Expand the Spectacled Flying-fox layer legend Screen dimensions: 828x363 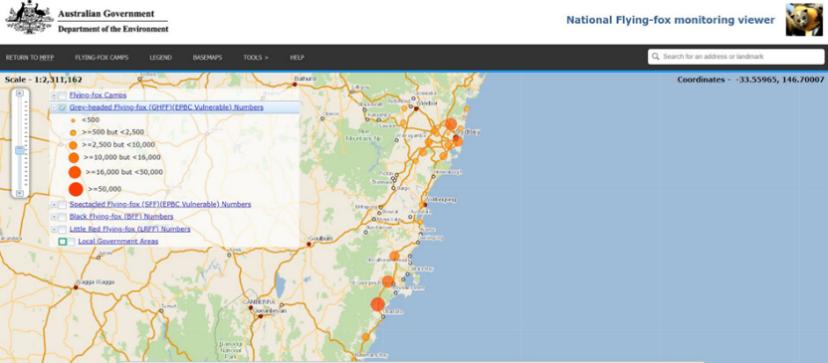pyautogui.click(x=54, y=204)
